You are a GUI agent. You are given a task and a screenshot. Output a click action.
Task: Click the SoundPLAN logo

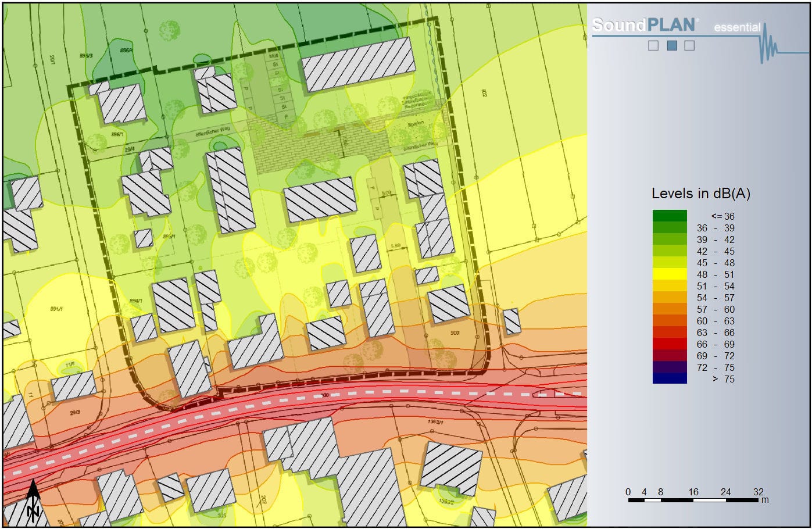coord(644,26)
